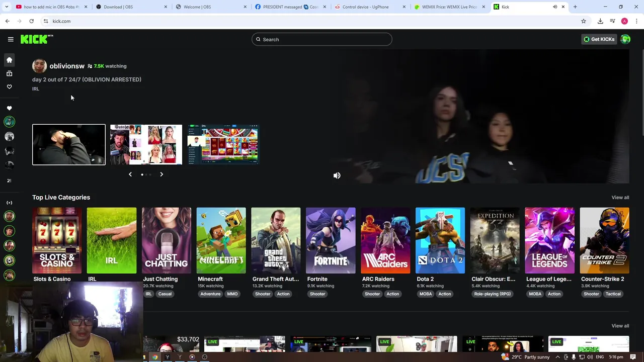The height and width of the screenshot is (362, 644).
Task: Open the Kick profile avatar menu
Action: point(625,39)
